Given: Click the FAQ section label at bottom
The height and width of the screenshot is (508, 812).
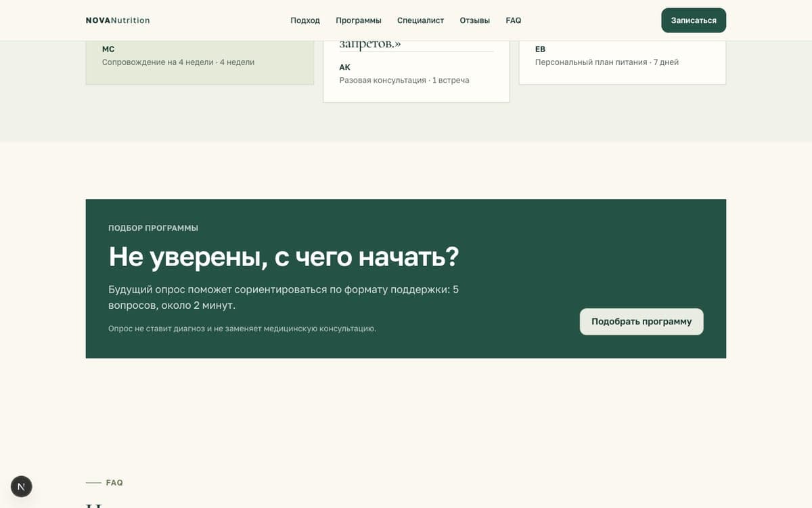Looking at the screenshot, I should pos(114,483).
